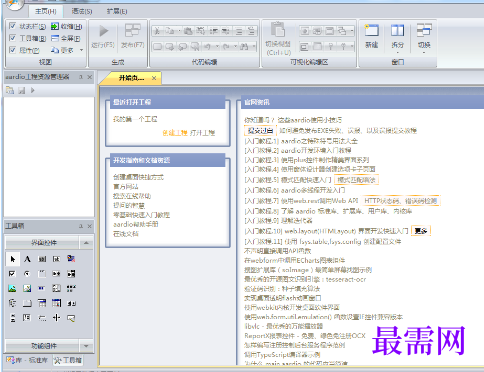Click the 'More' button after tutorial 10
The image size is (484, 372).
click(x=421, y=231)
